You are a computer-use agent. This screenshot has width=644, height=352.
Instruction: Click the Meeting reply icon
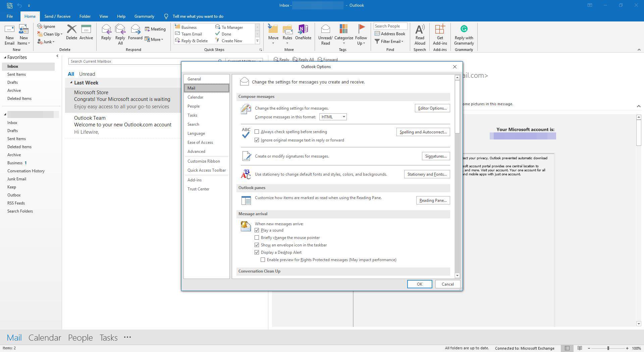tap(147, 29)
